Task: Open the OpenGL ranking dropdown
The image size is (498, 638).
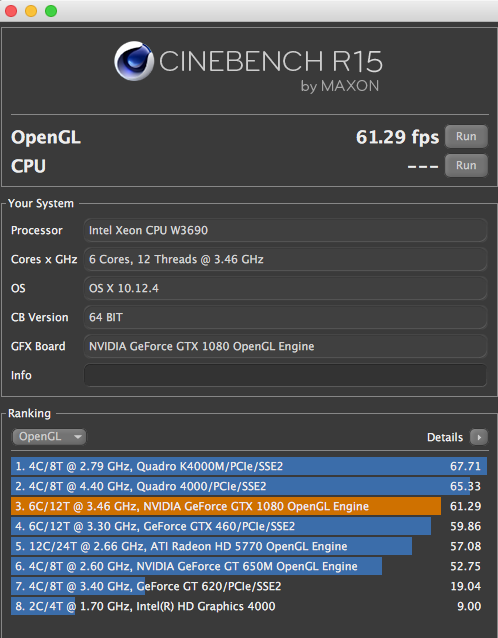Action: coord(49,437)
